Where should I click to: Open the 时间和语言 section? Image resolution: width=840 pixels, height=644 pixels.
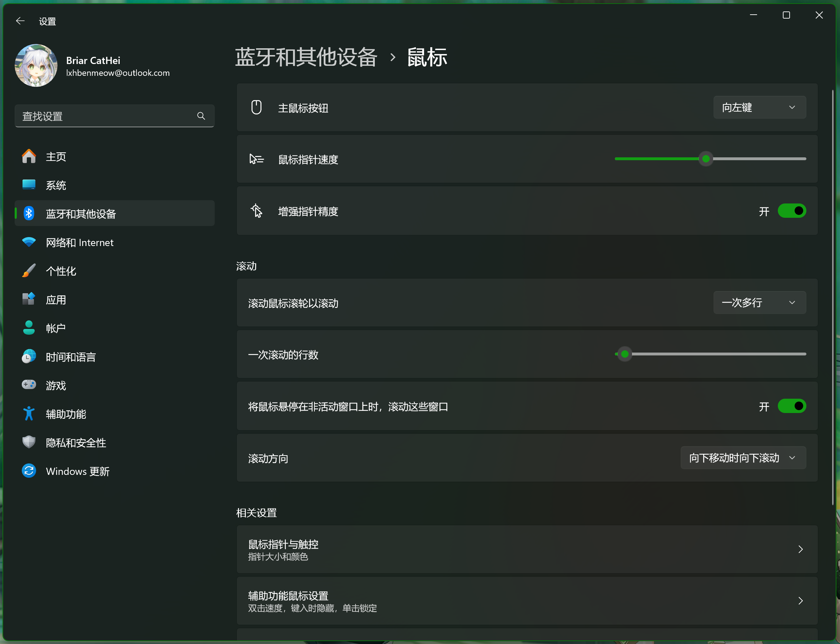(x=71, y=357)
